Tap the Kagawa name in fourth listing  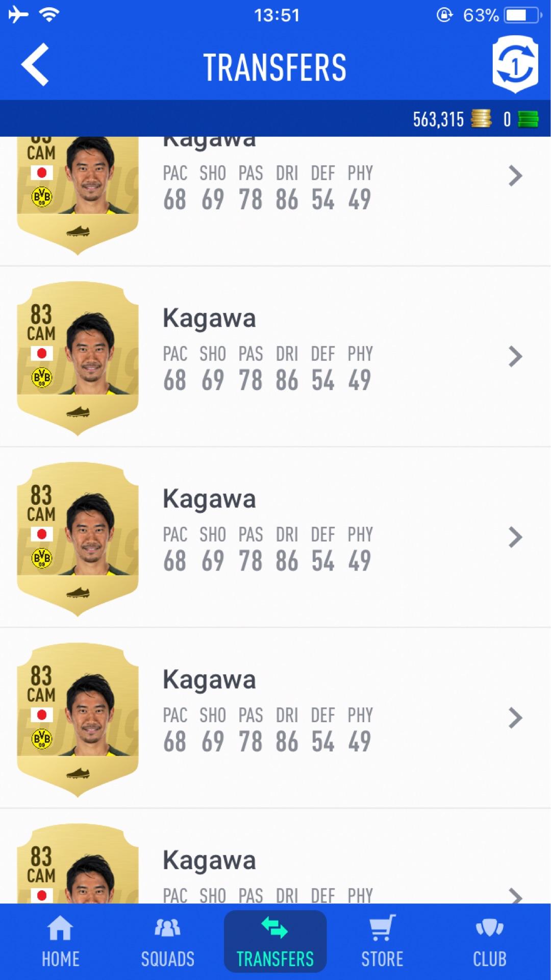[209, 680]
